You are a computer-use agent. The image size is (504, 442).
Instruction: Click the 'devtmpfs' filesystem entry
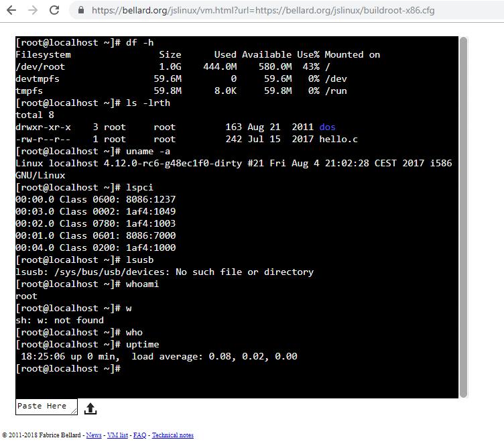38,79
